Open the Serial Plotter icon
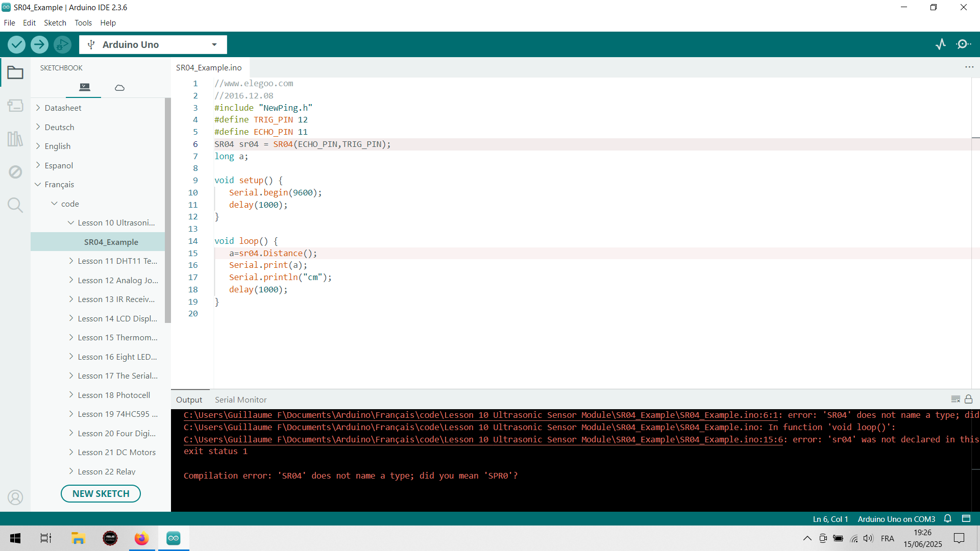Viewport: 980px width, 551px height. click(x=941, y=44)
